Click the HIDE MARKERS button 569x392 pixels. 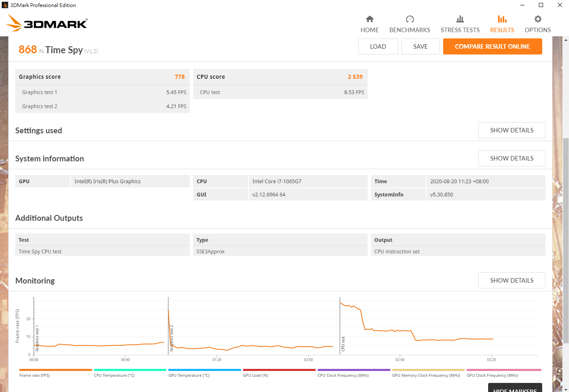pyautogui.click(x=515, y=388)
